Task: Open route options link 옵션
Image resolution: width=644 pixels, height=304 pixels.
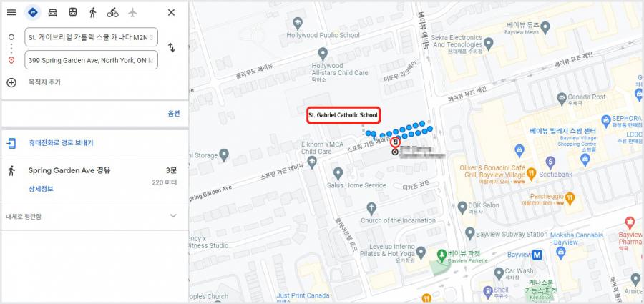Action: pyautogui.click(x=174, y=114)
